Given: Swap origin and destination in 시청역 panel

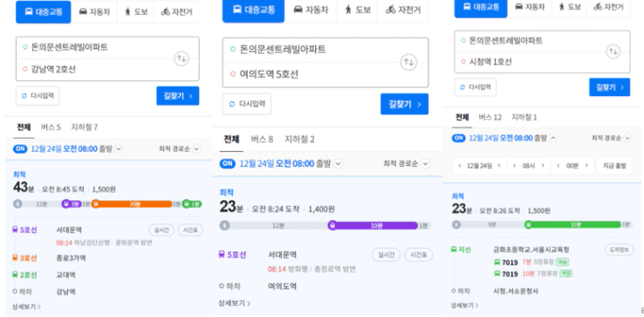Looking at the screenshot, I should click(613, 52).
